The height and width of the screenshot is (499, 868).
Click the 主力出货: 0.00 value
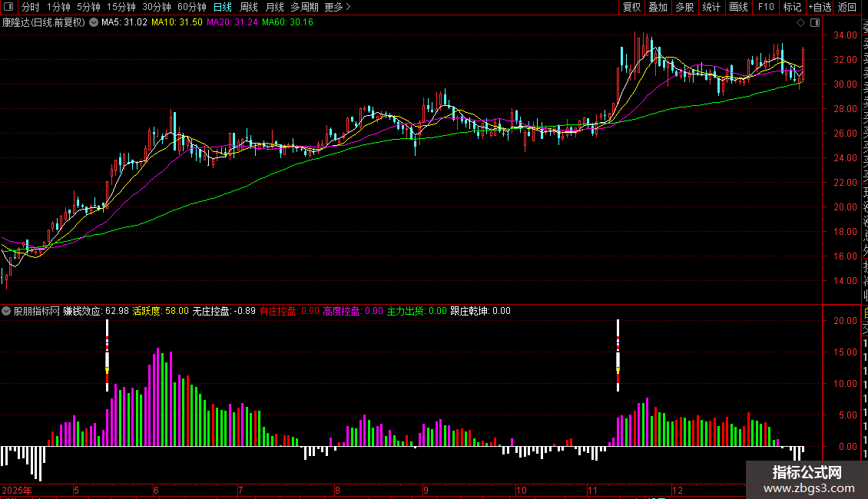tap(417, 311)
